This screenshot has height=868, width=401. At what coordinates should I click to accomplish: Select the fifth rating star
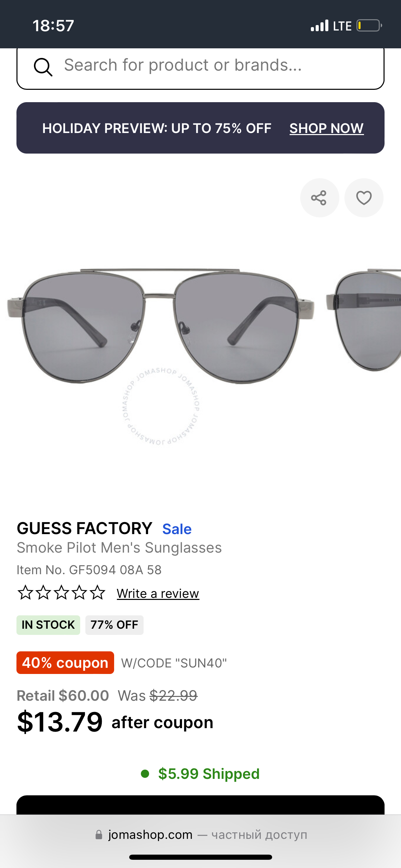(x=98, y=592)
